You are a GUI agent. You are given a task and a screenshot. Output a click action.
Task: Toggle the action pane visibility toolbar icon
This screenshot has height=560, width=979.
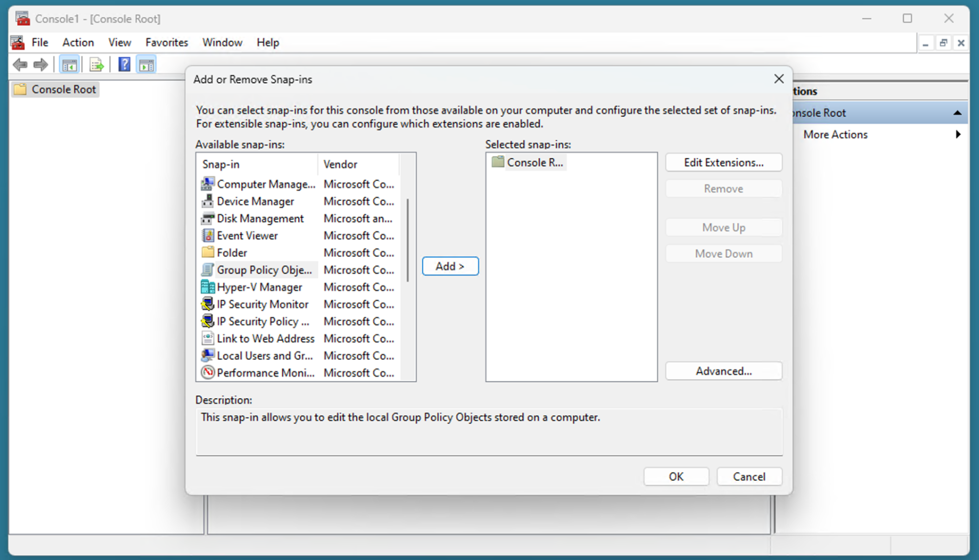point(145,64)
